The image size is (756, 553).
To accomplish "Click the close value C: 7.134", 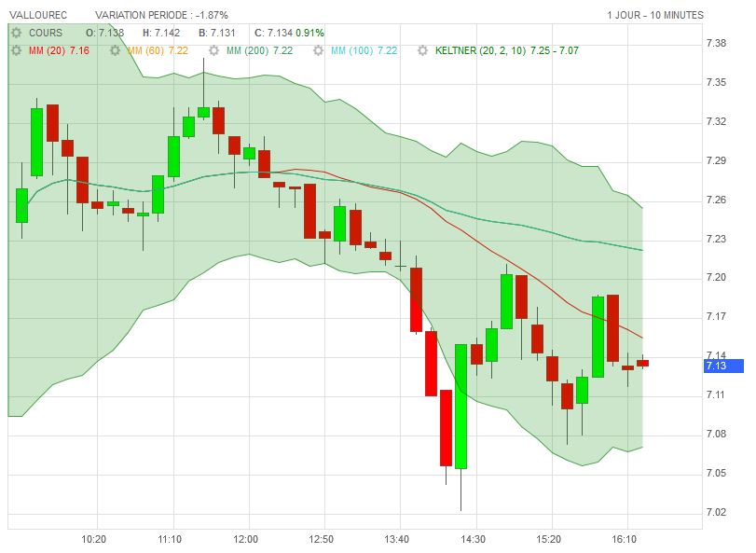I will click(x=273, y=34).
